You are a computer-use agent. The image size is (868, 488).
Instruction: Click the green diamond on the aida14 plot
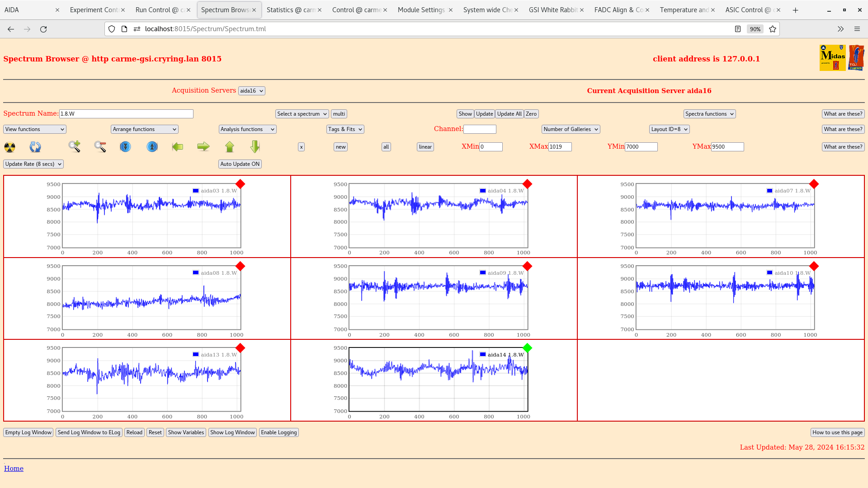[x=527, y=348]
